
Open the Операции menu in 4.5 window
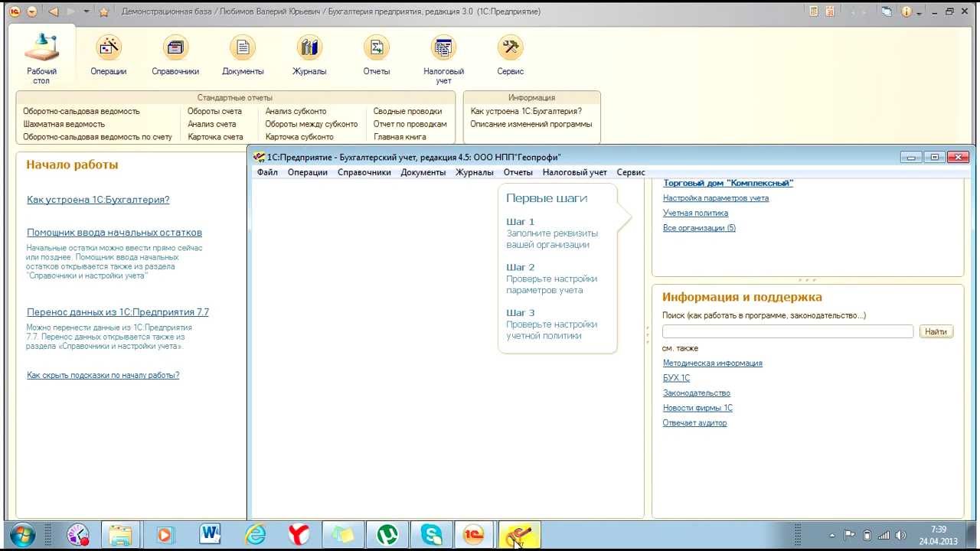tap(308, 172)
